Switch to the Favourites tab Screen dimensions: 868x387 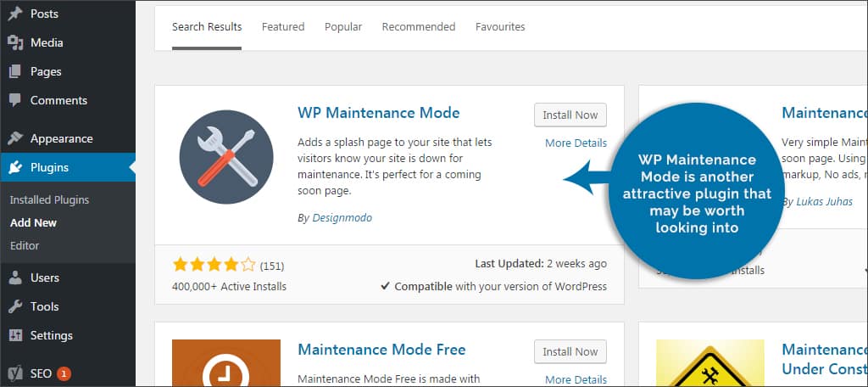click(500, 27)
